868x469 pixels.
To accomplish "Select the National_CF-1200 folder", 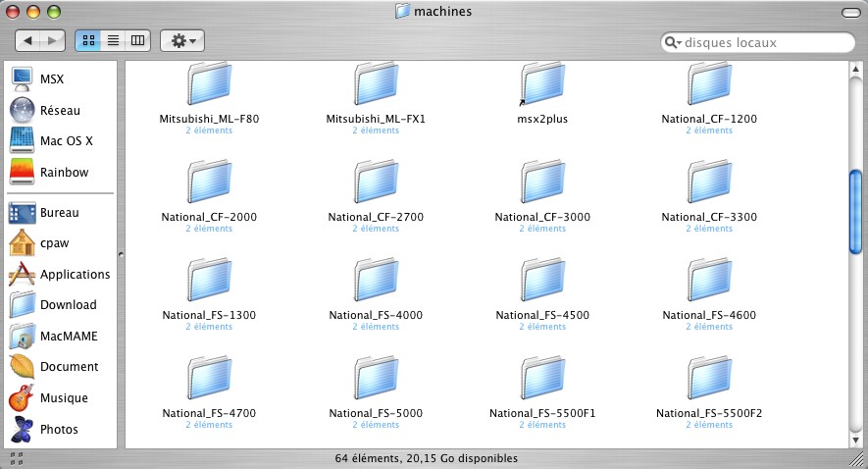I will 709,83.
